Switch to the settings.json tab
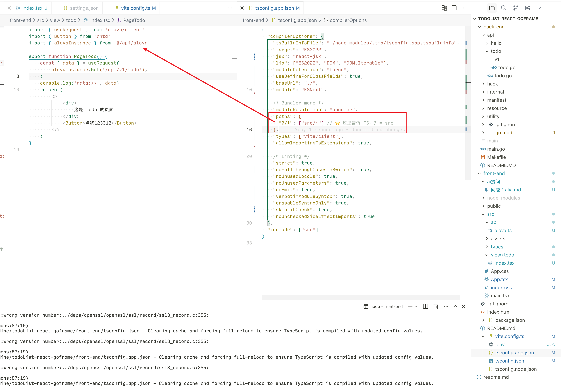The height and width of the screenshot is (392, 561). [84, 8]
